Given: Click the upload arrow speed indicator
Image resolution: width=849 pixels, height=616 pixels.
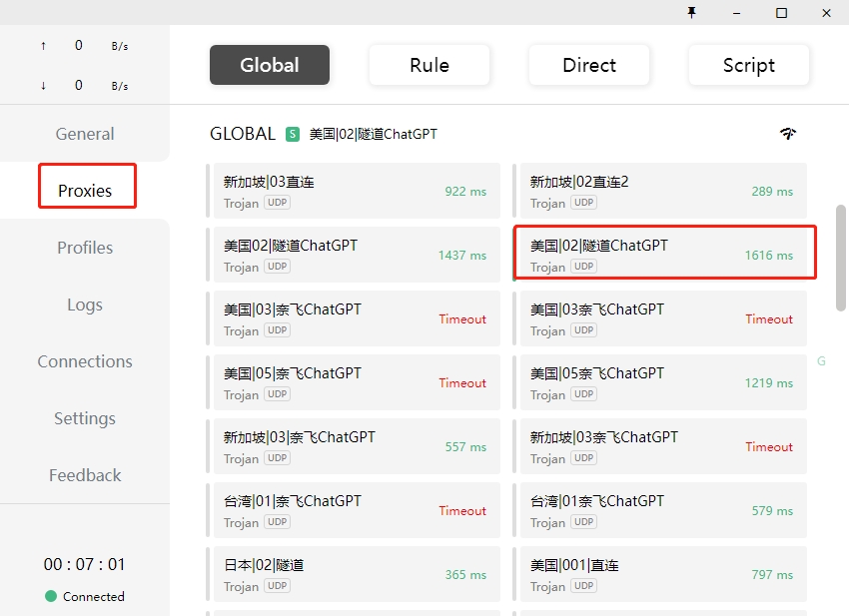Looking at the screenshot, I should (x=43, y=46).
